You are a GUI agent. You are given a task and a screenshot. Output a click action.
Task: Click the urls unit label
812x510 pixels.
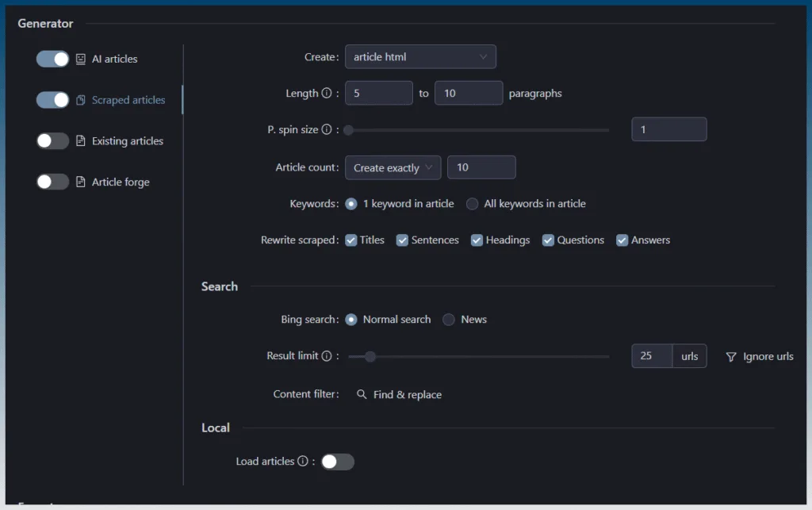tap(690, 356)
